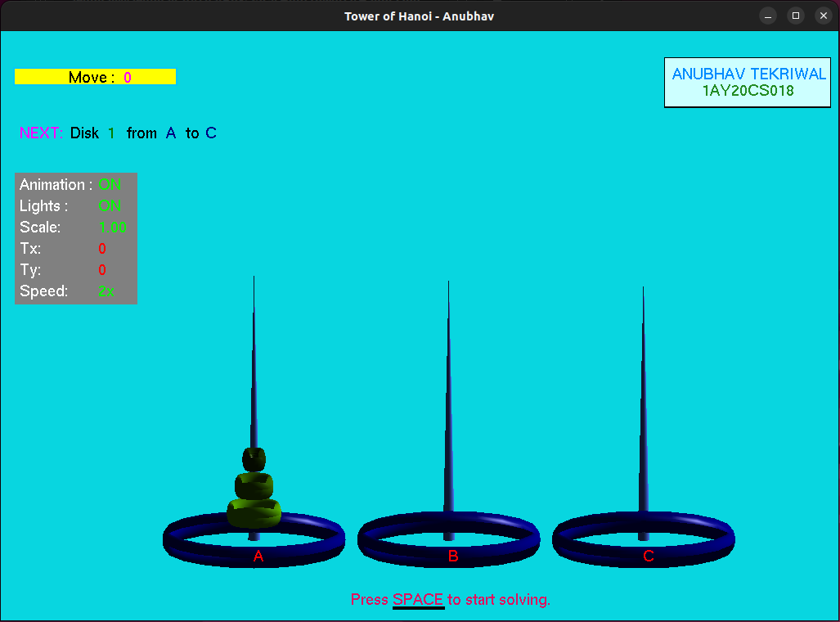Select the smallest disk on peg A
The image size is (840, 622).
(x=253, y=458)
